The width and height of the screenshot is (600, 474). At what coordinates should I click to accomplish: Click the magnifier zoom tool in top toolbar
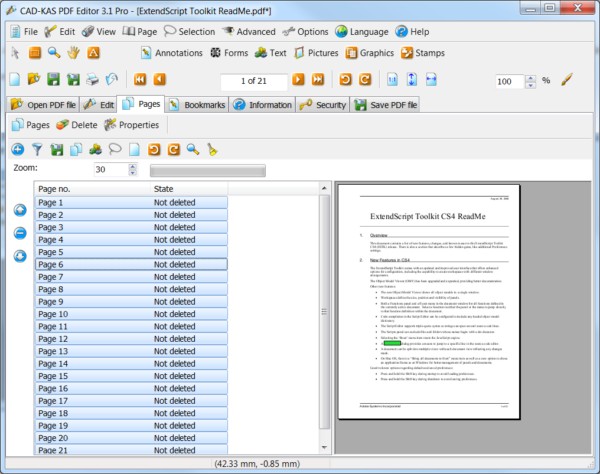[x=54, y=53]
